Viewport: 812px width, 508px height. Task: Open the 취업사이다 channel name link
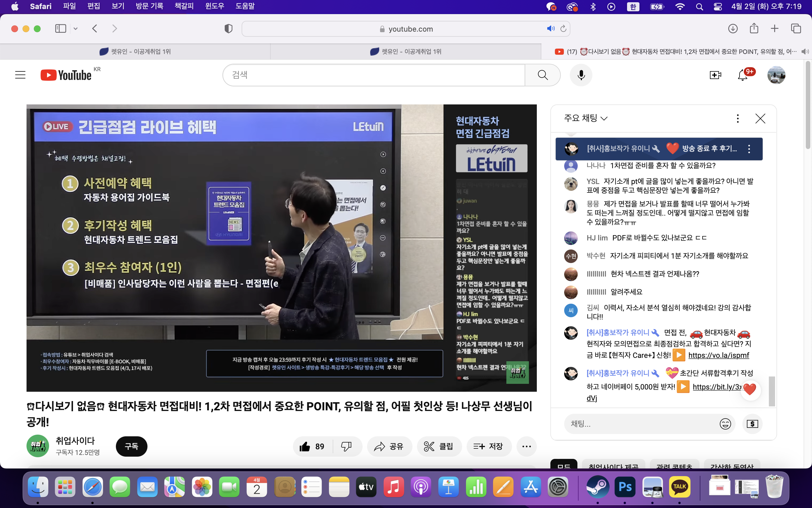point(75,441)
